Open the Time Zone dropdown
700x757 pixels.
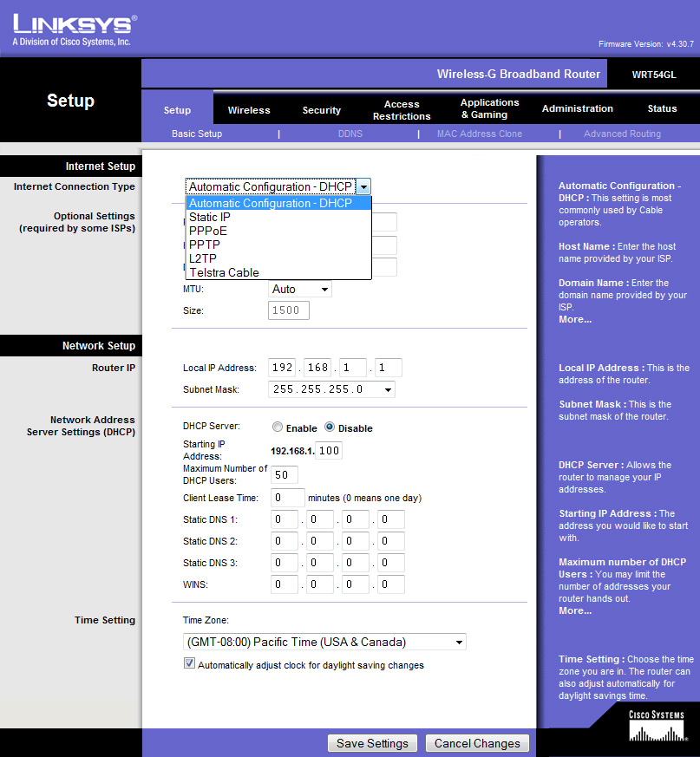pos(324,642)
